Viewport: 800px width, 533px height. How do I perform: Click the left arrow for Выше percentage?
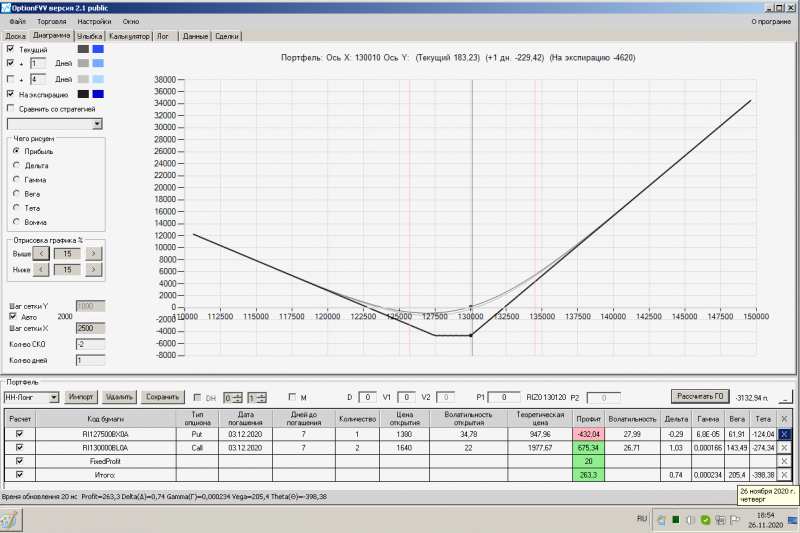pyautogui.click(x=41, y=253)
